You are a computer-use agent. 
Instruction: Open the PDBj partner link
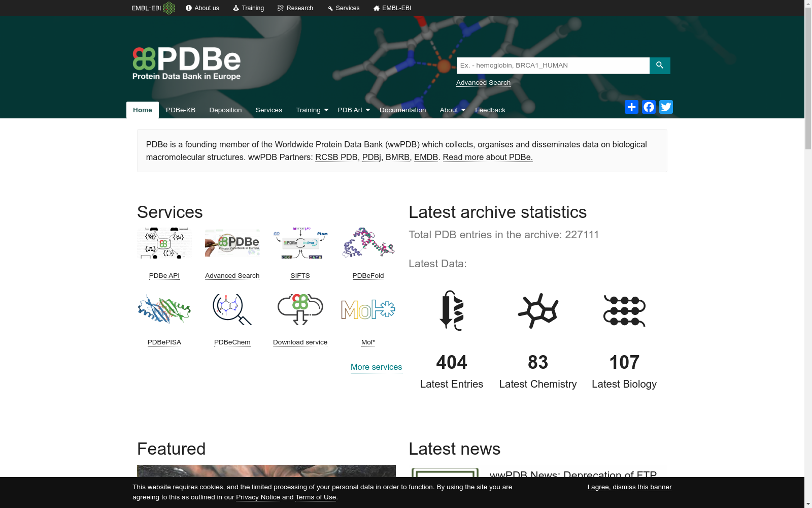click(x=371, y=157)
